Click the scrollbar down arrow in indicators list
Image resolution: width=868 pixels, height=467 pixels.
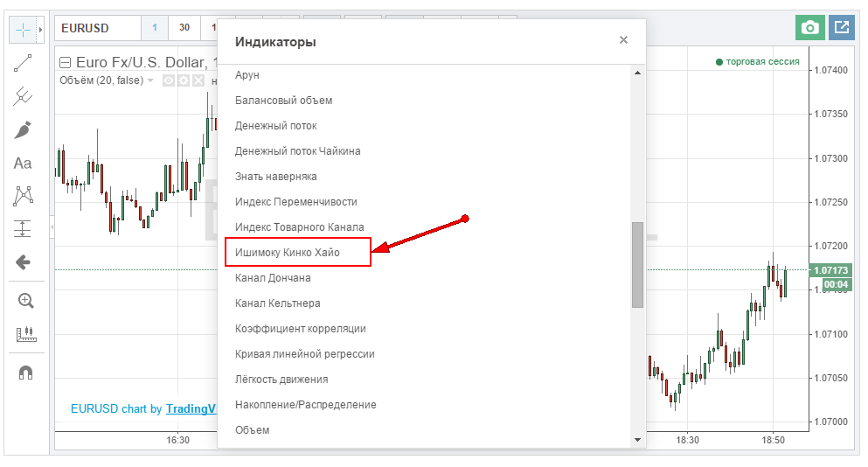[x=638, y=440]
